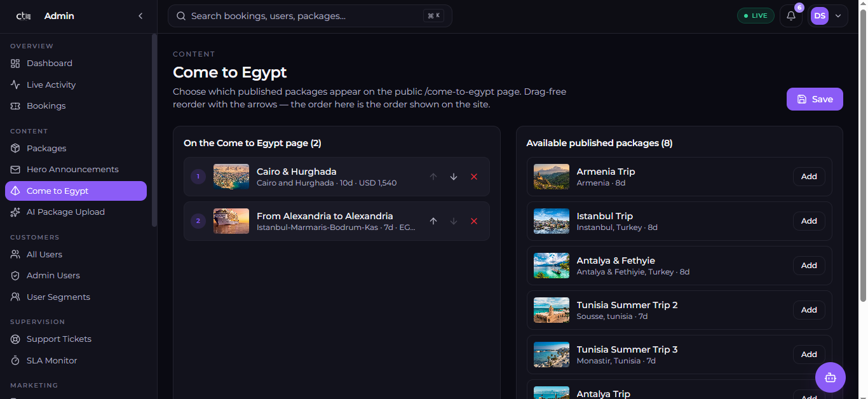Click the sidebar scrollbar thumb

[154, 130]
